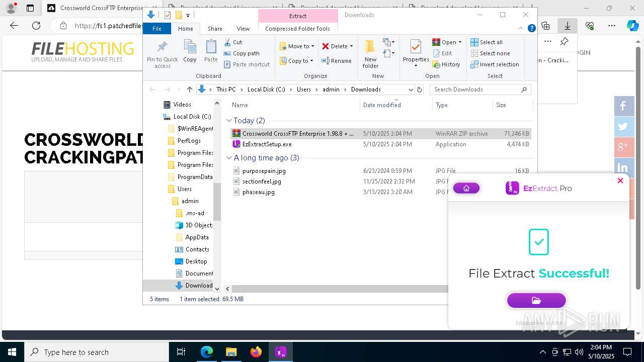Click navigation pane vertical scrollbar
644x362 pixels.
click(217, 201)
